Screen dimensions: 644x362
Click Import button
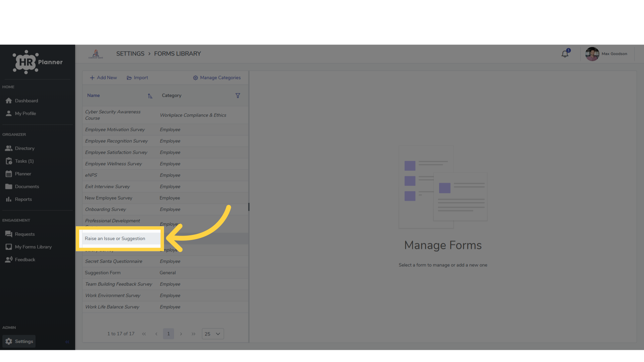coord(137,78)
